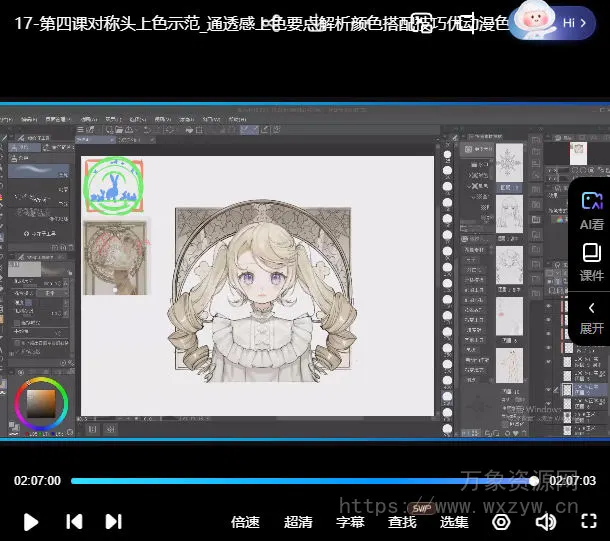Open the 倍速 playback speed menu

(245, 522)
